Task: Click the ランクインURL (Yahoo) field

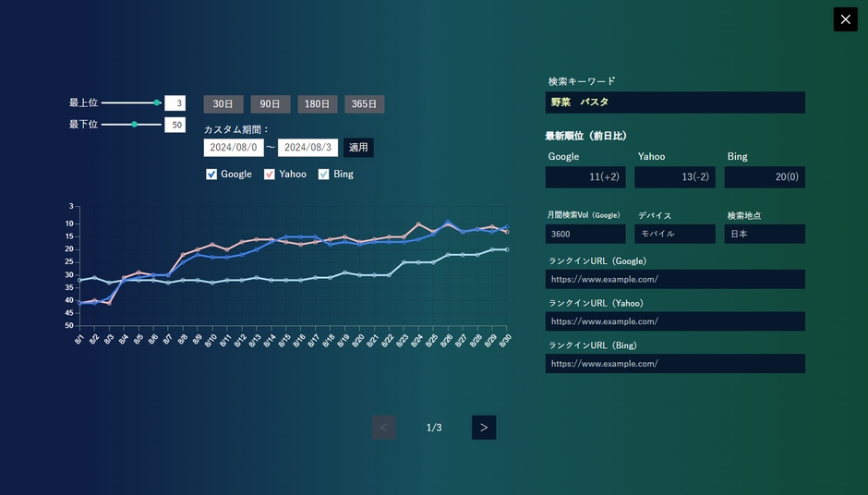Action: 675,321
